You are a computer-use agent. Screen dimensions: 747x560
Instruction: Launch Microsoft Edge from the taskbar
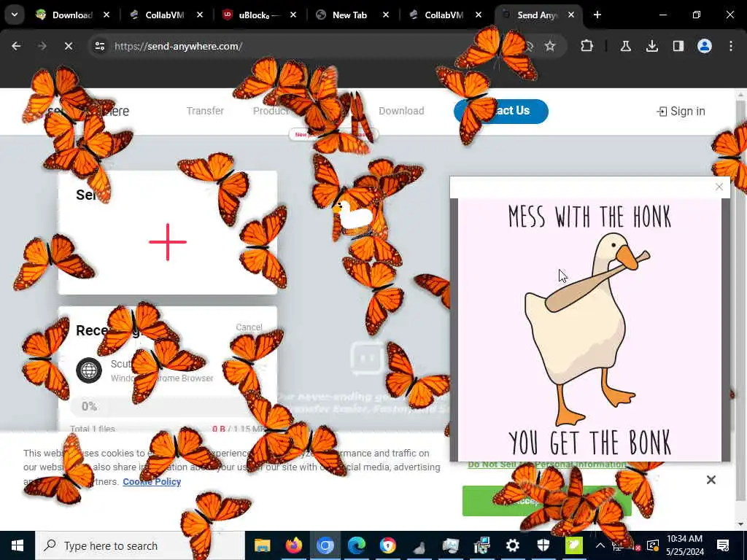(356, 545)
